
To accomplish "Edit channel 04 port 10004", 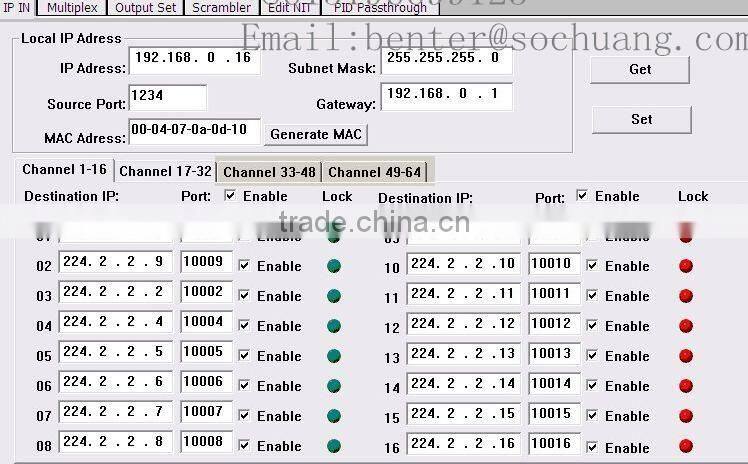I will click(x=207, y=322).
